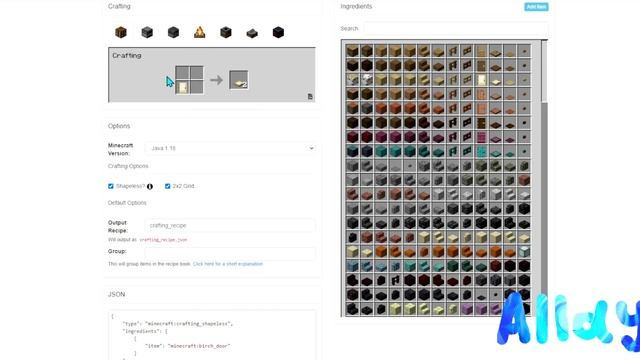The height and width of the screenshot is (360, 640).
Task: Switch to the stonecutter recipe type
Action: pyautogui.click(x=252, y=33)
